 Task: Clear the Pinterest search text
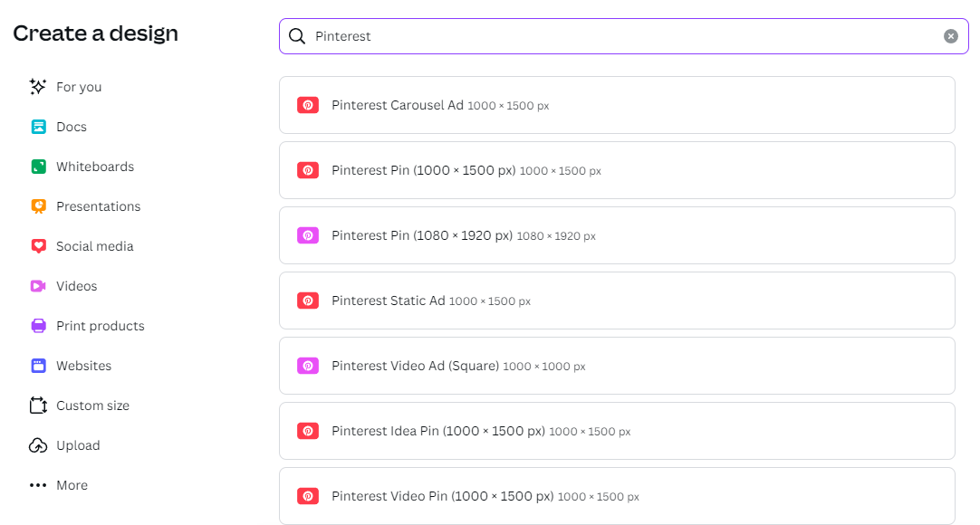(x=951, y=36)
